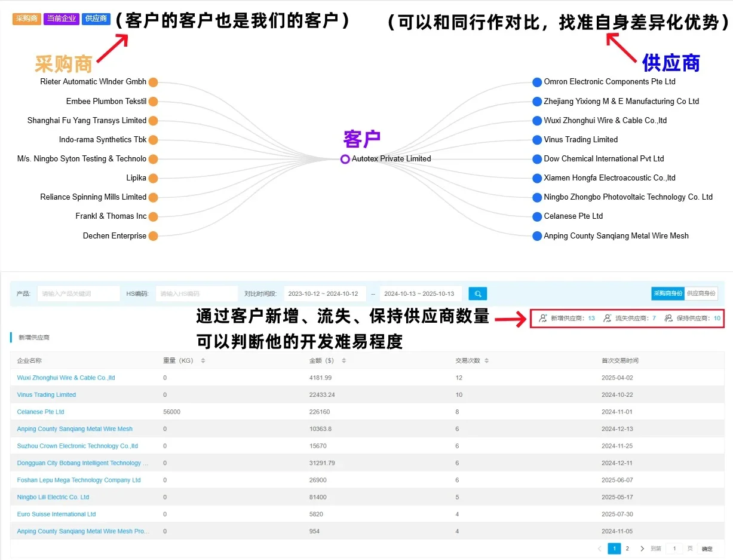This screenshot has height=560, width=733.
Task: Click the page number jump input box
Action: click(x=674, y=549)
